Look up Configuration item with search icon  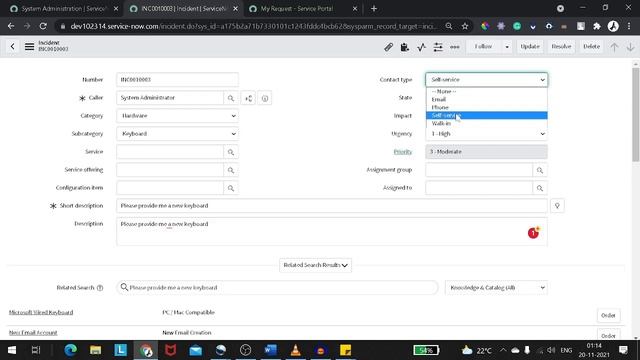click(231, 188)
